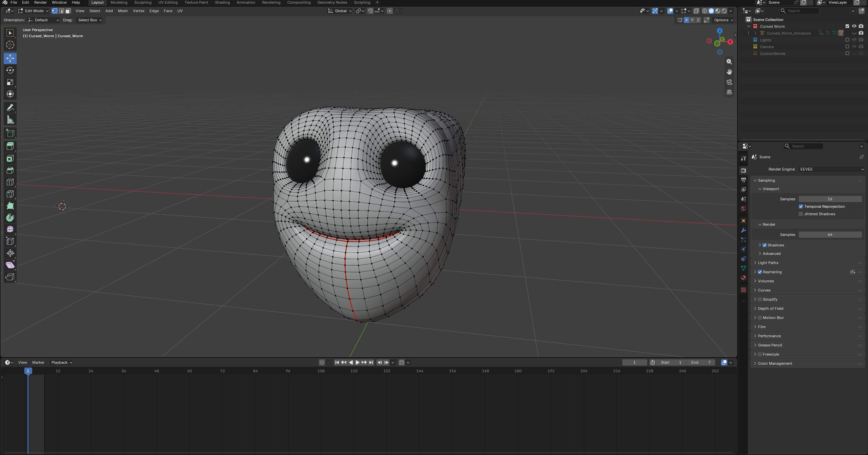Open the Render menu
This screenshot has width=868, height=455.
click(x=40, y=2)
